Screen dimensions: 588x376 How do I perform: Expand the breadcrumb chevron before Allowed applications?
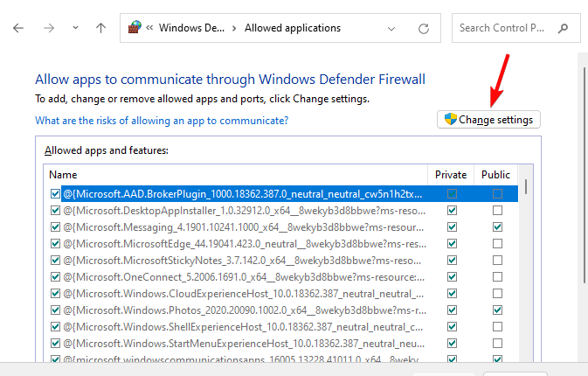(x=233, y=28)
